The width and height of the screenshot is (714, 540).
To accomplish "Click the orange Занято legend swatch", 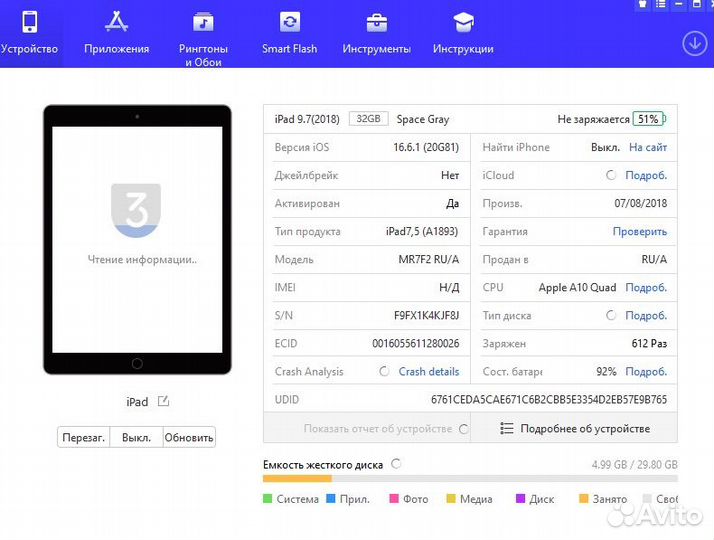I will tap(583, 499).
